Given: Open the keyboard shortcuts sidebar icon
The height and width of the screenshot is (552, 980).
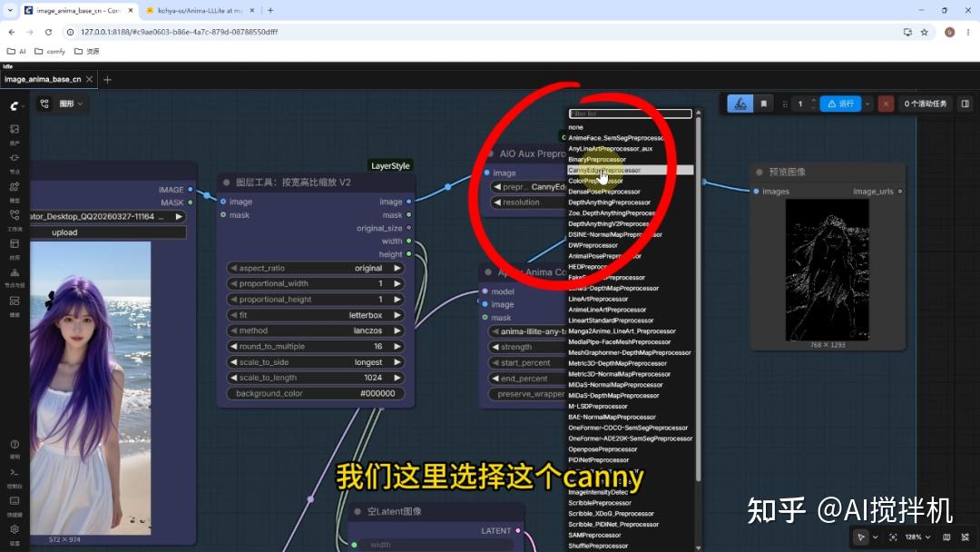Looking at the screenshot, I should point(15,501).
